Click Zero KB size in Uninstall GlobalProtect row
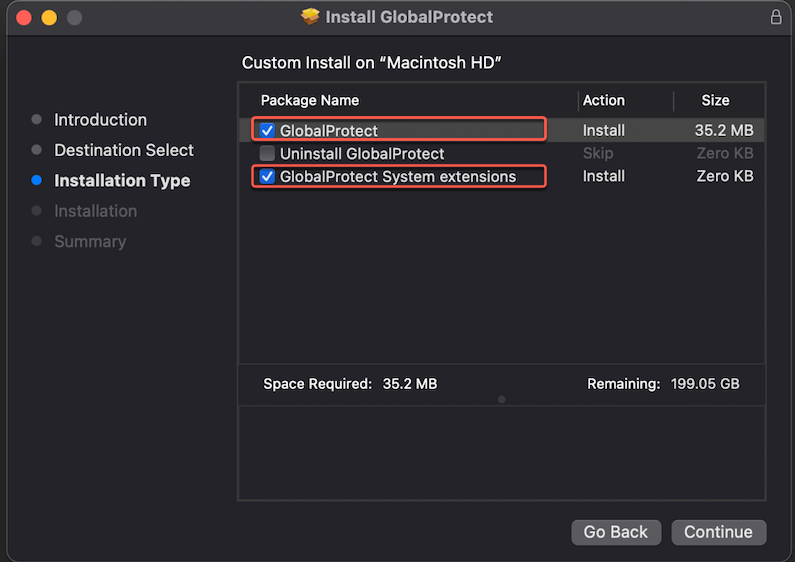 tap(725, 153)
